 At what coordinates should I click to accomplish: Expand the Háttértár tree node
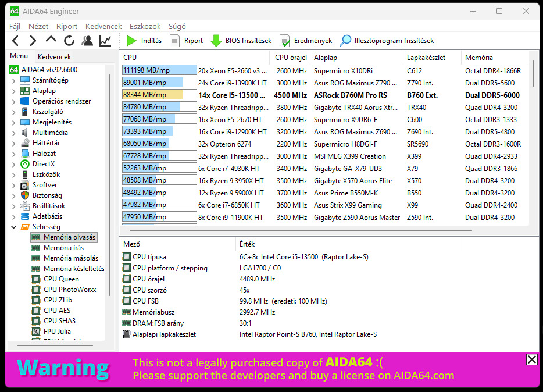13,143
